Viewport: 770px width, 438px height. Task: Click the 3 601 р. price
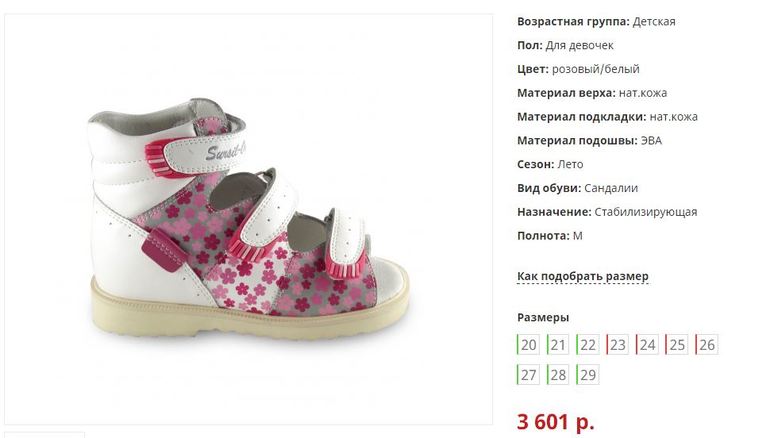(x=555, y=422)
